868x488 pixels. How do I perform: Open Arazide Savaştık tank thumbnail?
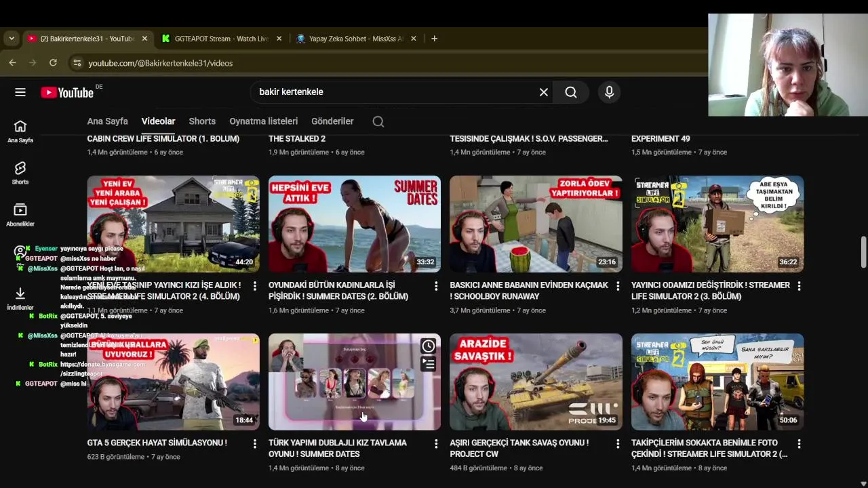click(536, 382)
